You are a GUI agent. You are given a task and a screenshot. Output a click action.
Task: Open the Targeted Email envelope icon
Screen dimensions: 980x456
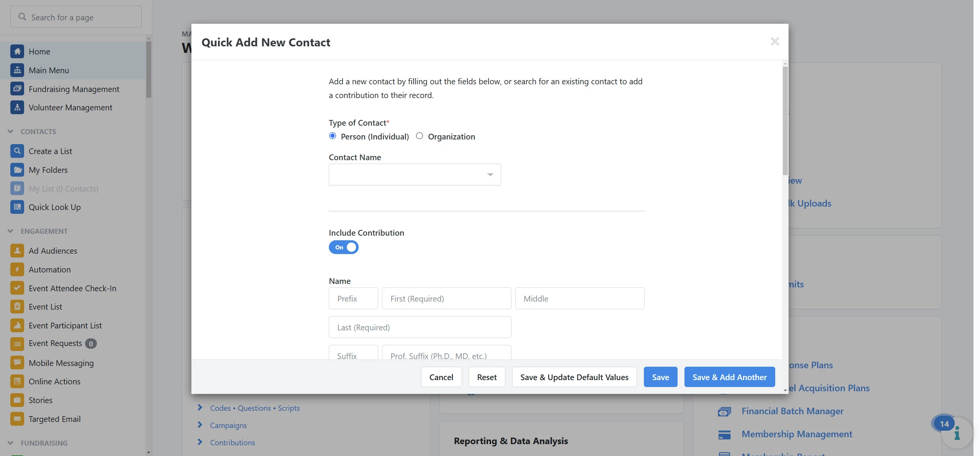17,419
